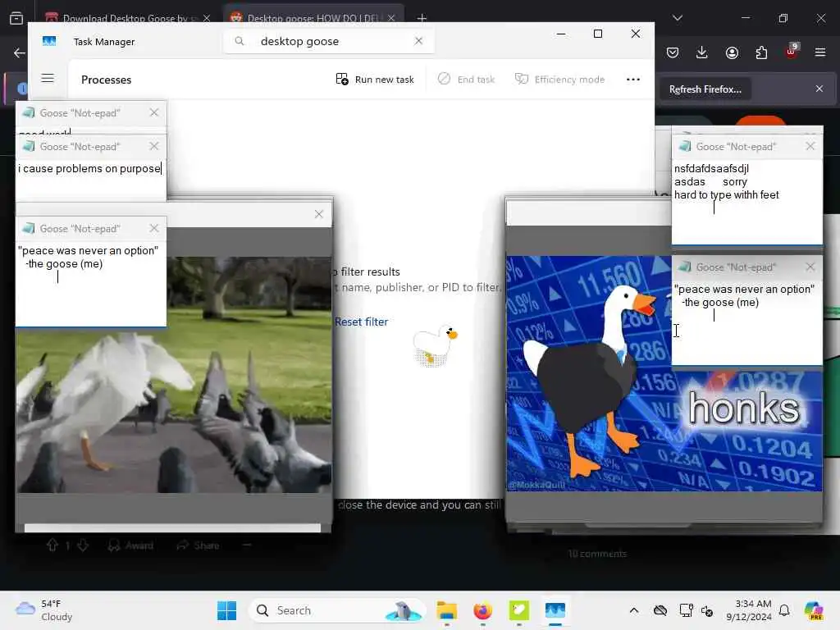This screenshot has height=630, width=840.
Task: Clear the desktop goose search text
Action: pyautogui.click(x=418, y=41)
